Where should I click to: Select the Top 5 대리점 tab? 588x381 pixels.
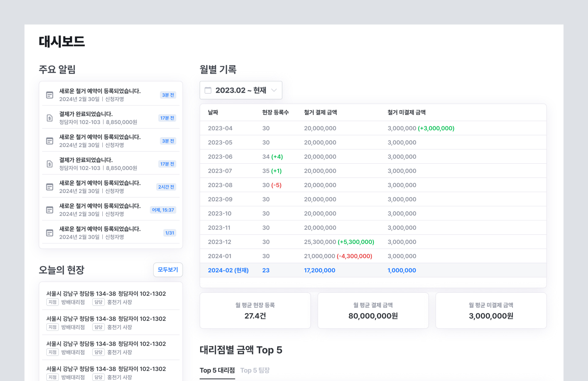coord(217,370)
